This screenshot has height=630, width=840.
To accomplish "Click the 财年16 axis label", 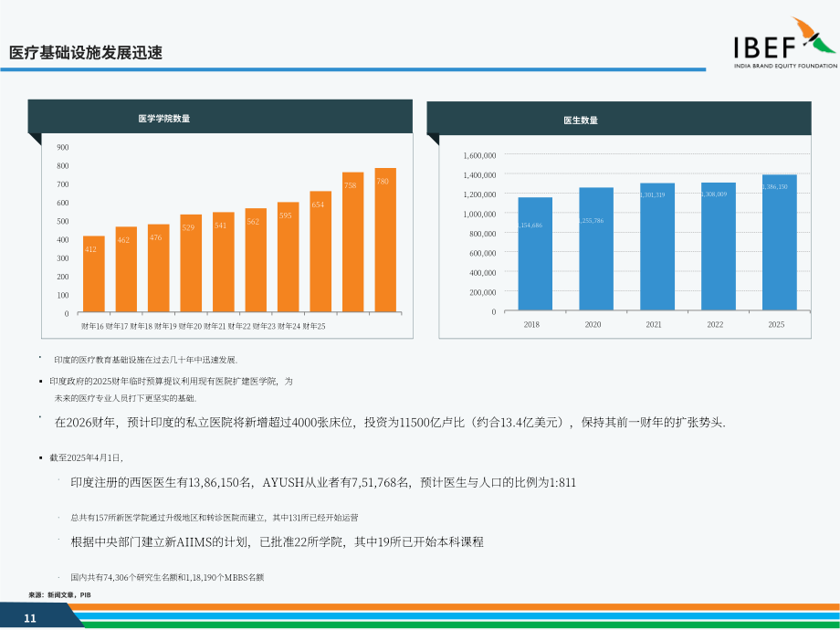I will tap(92, 326).
